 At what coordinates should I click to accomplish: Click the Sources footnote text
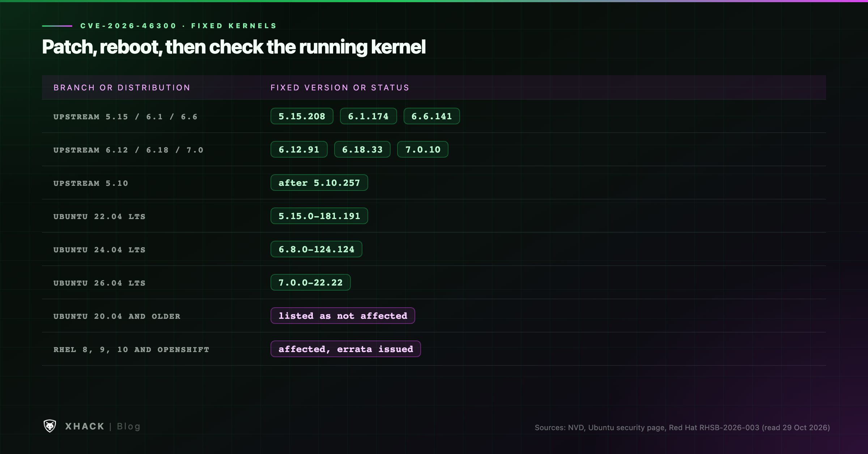point(682,428)
